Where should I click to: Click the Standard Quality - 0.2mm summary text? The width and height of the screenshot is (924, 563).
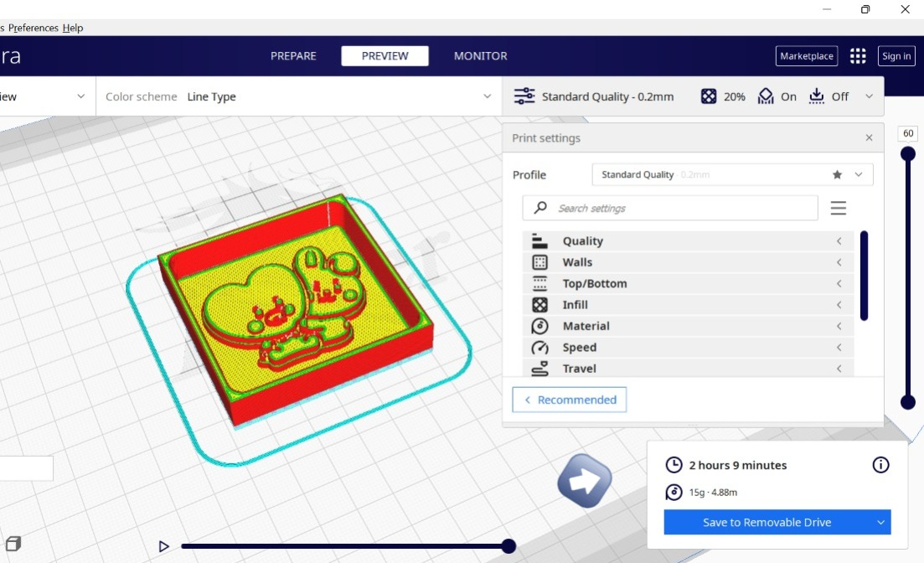[607, 96]
